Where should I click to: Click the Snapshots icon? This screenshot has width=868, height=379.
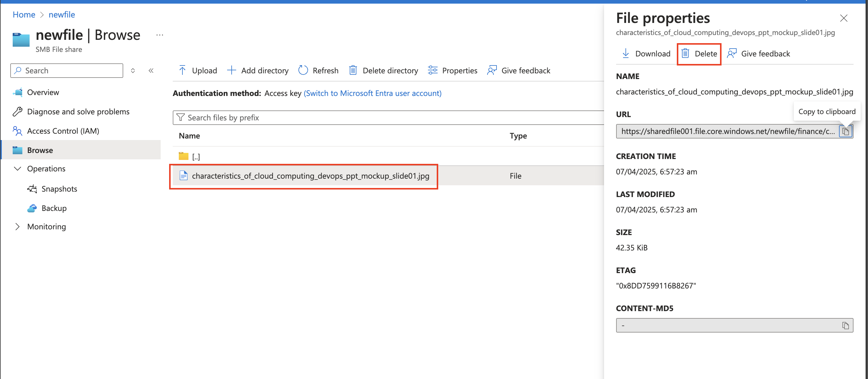(32, 189)
